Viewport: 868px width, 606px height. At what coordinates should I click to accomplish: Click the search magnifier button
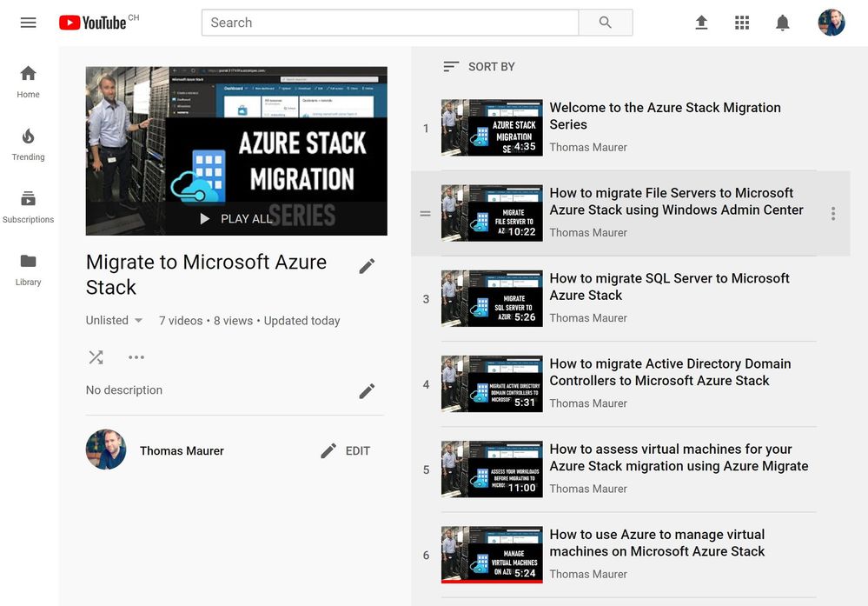[x=605, y=23]
